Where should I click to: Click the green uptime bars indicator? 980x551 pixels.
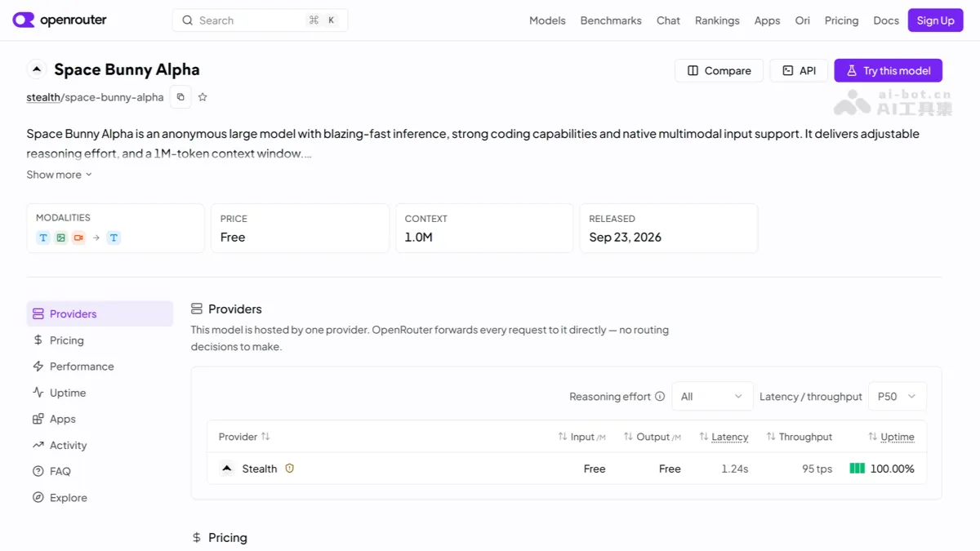click(857, 469)
